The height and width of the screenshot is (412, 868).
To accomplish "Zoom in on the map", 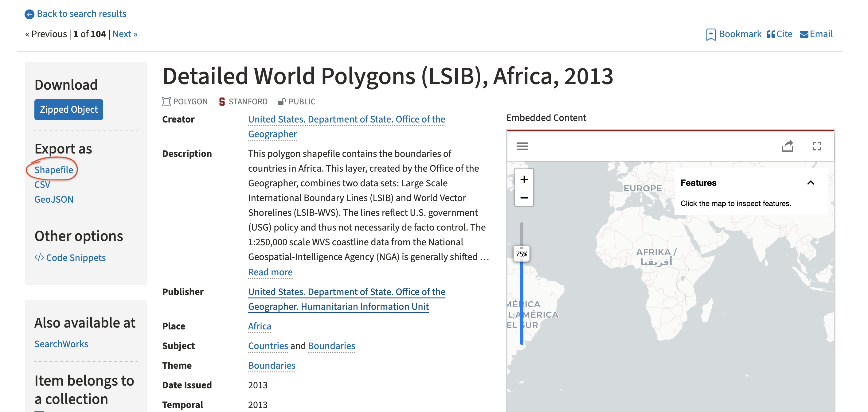I will tap(524, 179).
